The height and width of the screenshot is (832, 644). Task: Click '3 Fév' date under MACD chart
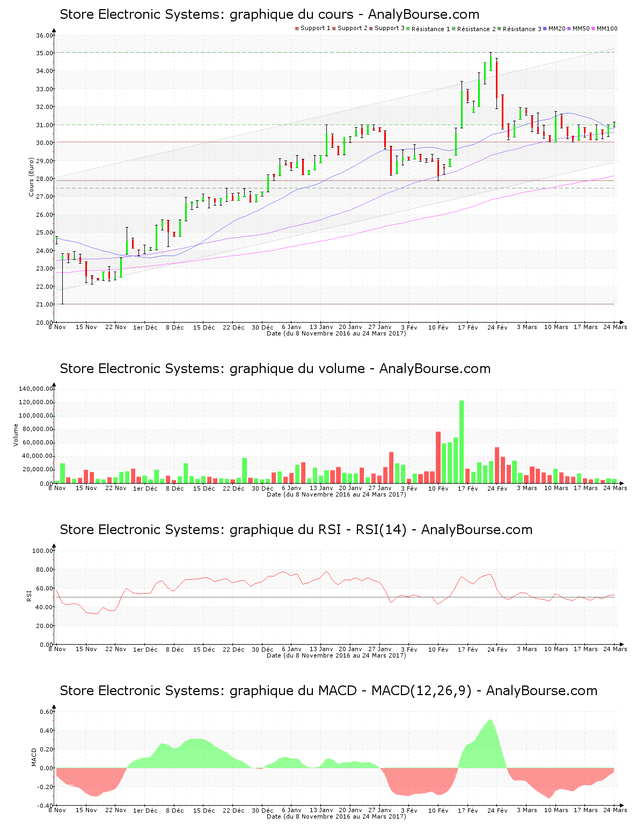(x=409, y=811)
